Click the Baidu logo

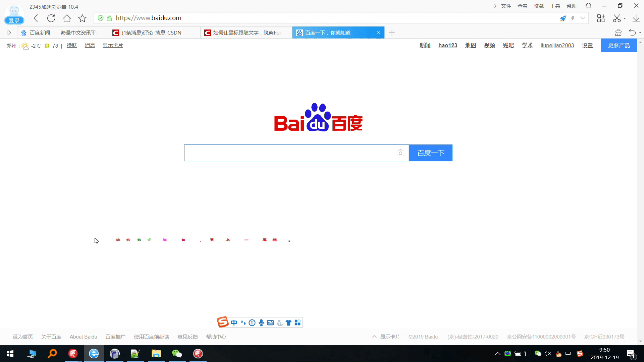coord(318,117)
